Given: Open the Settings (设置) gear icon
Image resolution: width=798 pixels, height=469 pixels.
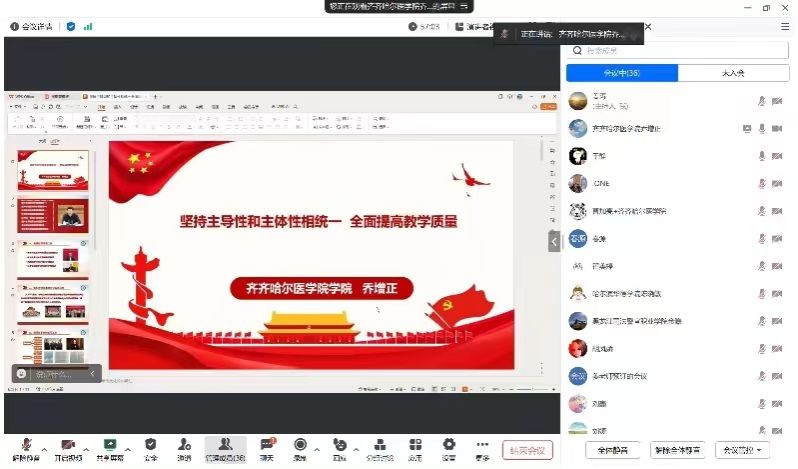Looking at the screenshot, I should 449,445.
